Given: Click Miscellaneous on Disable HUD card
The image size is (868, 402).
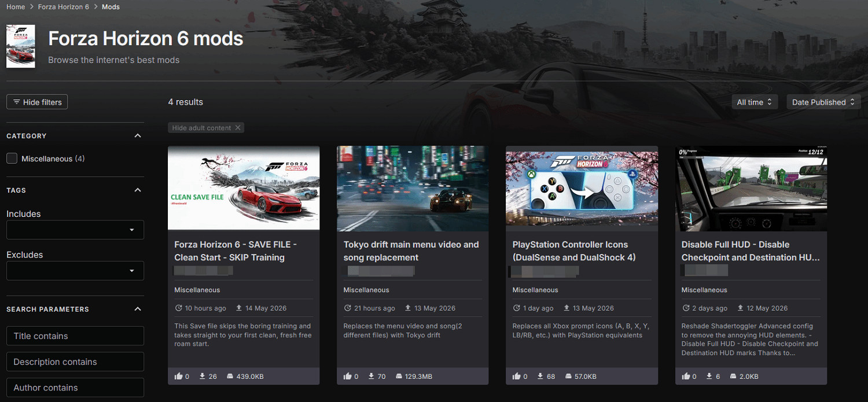Looking at the screenshot, I should click(704, 290).
